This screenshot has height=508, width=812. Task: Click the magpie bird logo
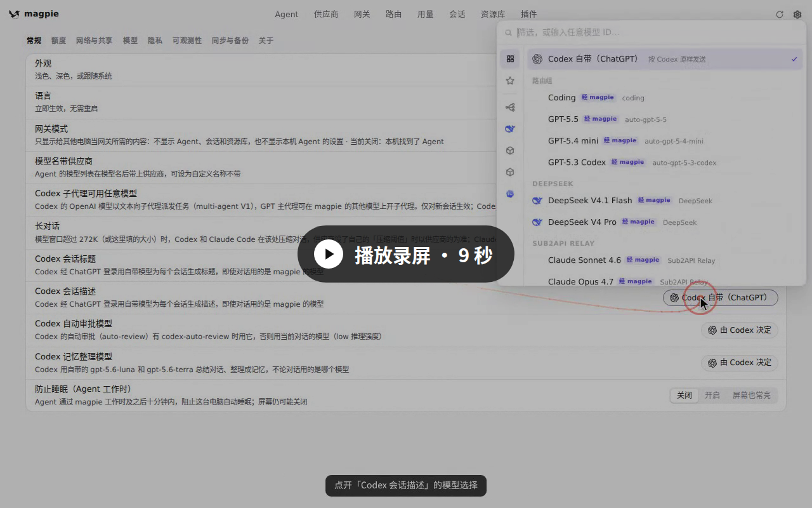(x=14, y=14)
